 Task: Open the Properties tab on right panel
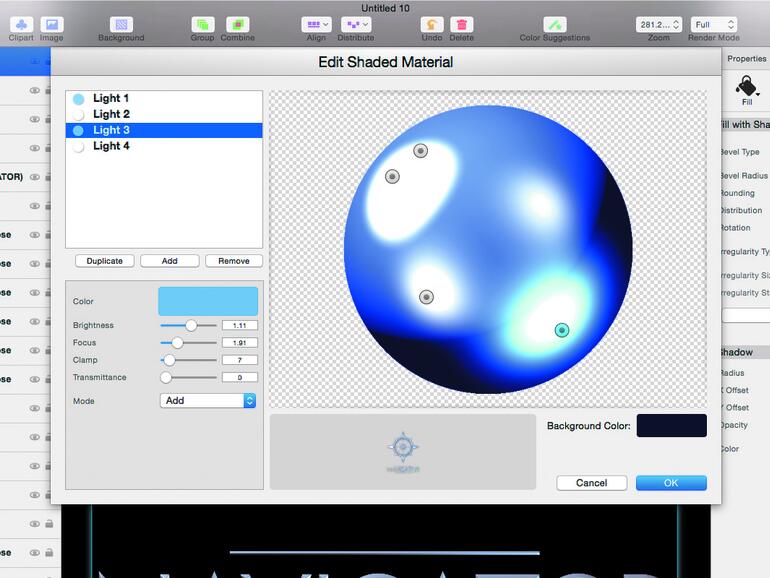pos(746,58)
